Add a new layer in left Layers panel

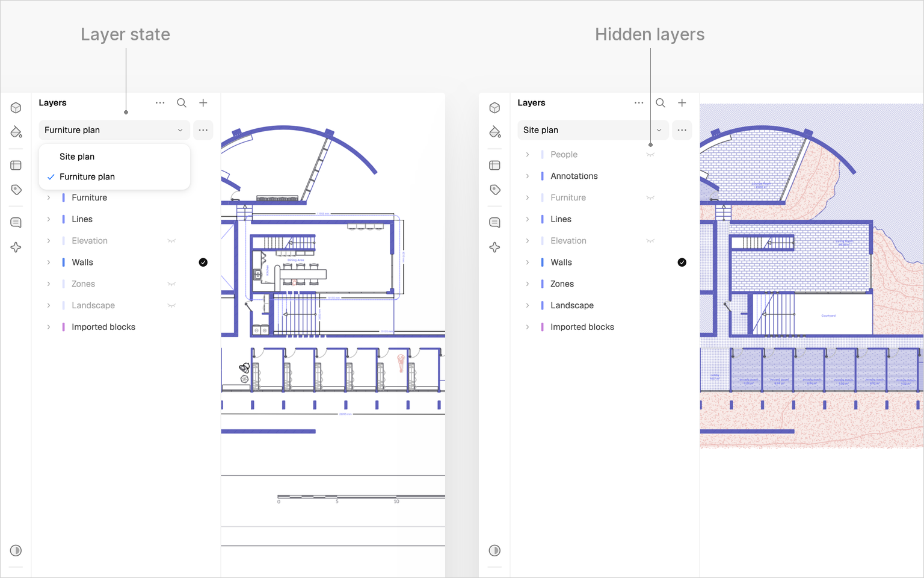[x=203, y=103]
